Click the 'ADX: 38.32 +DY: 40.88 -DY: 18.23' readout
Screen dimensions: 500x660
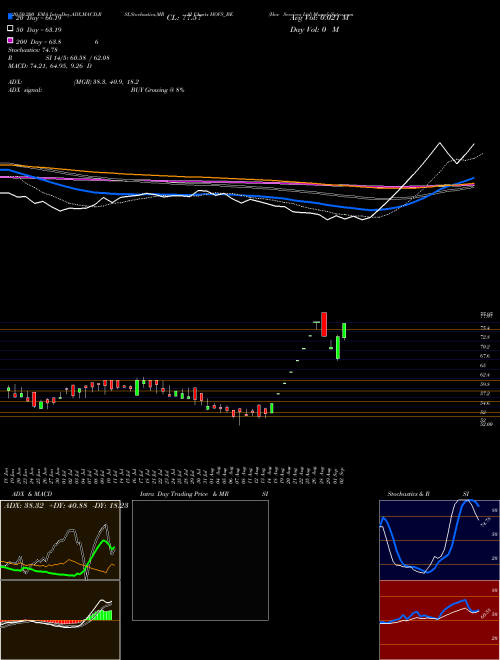coord(66,505)
